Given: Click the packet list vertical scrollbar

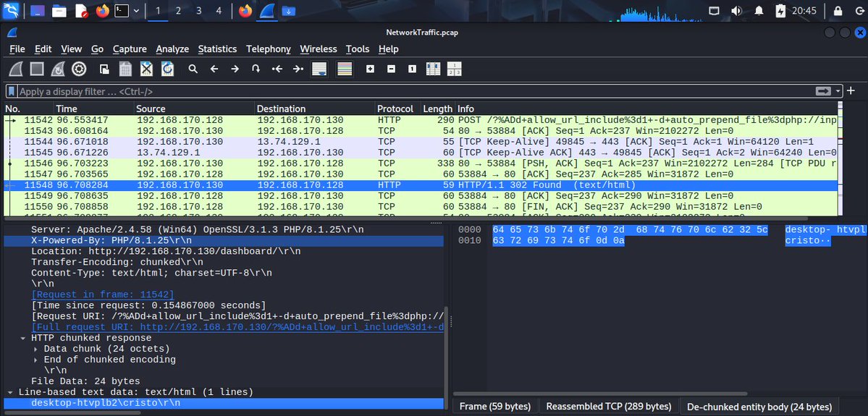Looking at the screenshot, I should [840, 159].
